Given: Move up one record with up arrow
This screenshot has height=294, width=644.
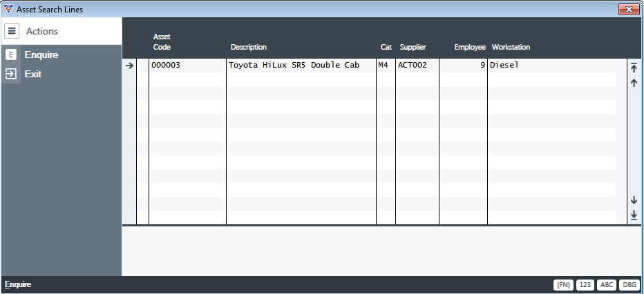Looking at the screenshot, I should pyautogui.click(x=634, y=83).
